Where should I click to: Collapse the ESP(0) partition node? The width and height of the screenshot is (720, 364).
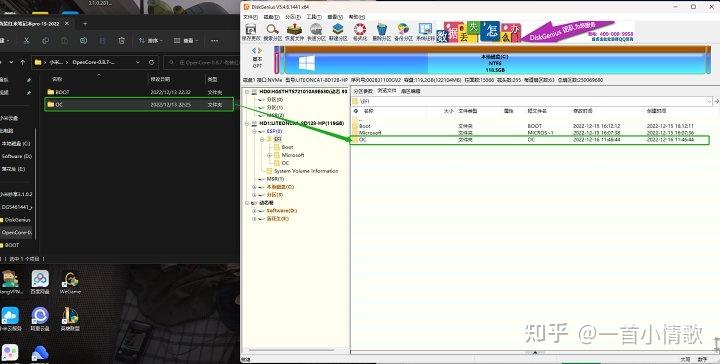pos(254,131)
